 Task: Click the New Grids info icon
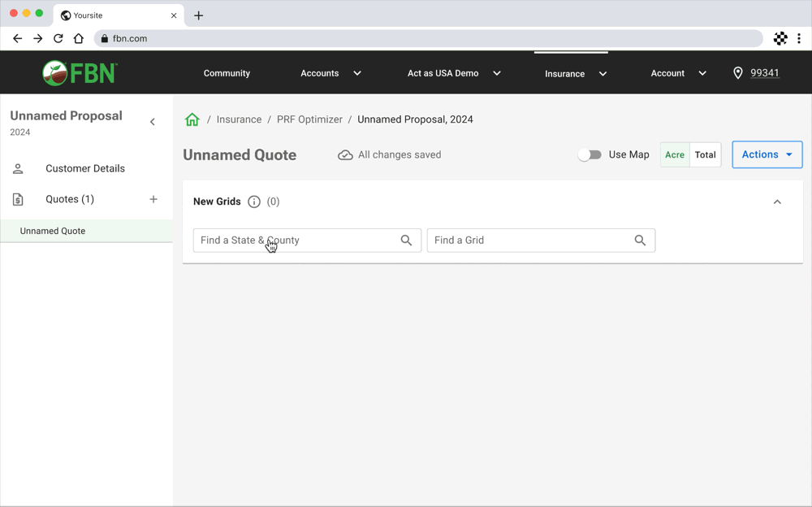pyautogui.click(x=253, y=201)
